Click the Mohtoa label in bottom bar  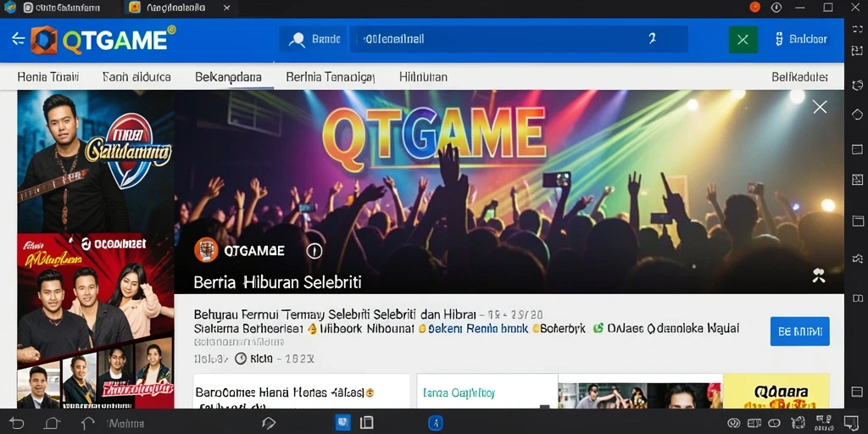(125, 424)
